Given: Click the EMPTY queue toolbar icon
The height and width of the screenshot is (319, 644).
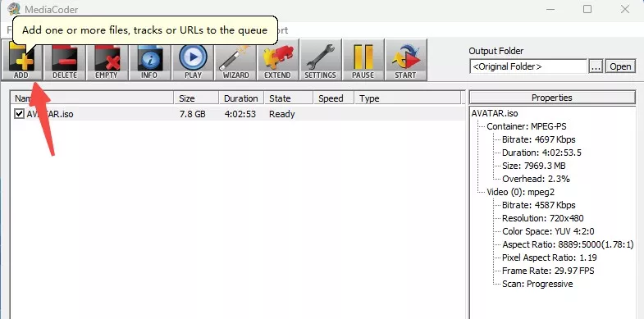Looking at the screenshot, I should point(107,60).
